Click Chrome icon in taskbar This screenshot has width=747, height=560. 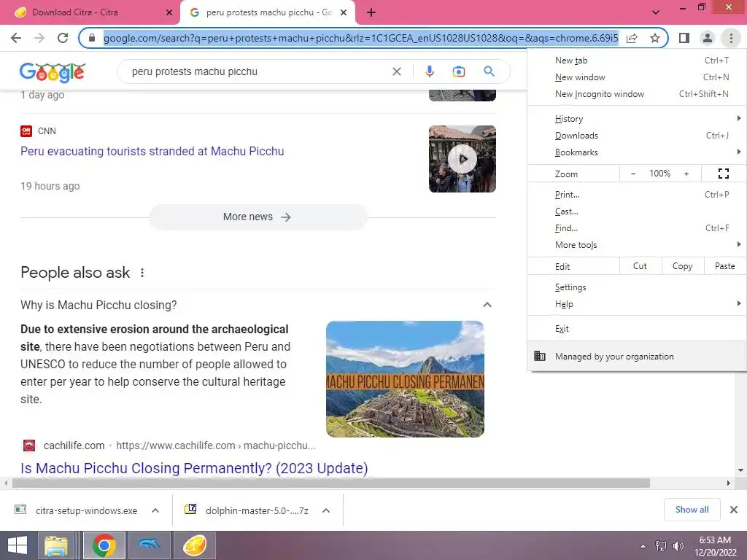click(104, 545)
